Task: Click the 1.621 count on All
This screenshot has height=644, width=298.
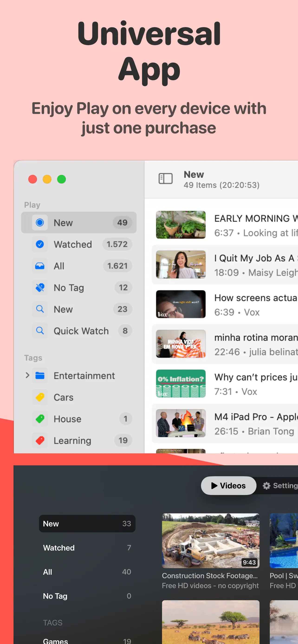Action: click(x=118, y=266)
